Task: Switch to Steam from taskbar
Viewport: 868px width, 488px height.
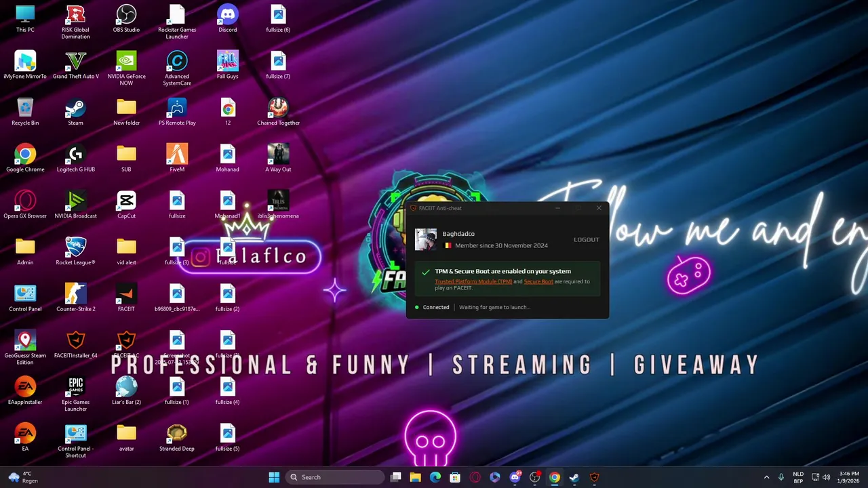Action: pos(574,477)
